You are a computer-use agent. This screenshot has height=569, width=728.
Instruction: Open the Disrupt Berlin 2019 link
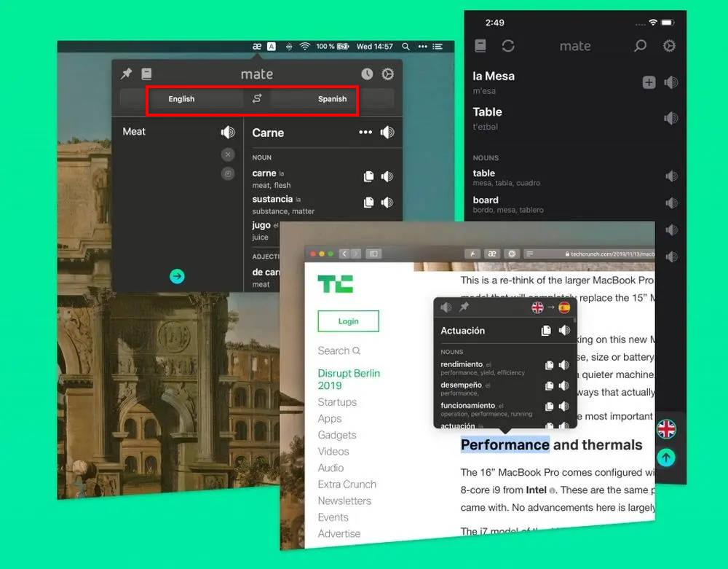pos(349,379)
